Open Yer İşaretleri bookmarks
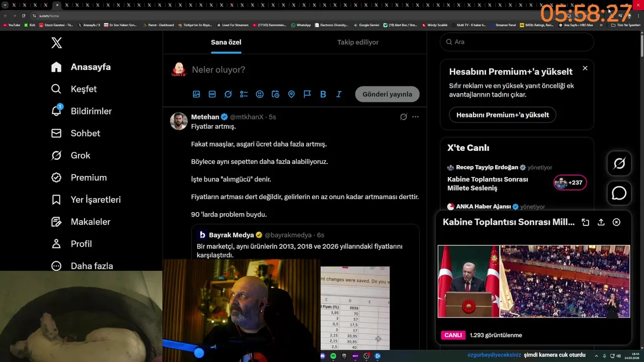Screen dimensions: 644x362 pos(86,200)
